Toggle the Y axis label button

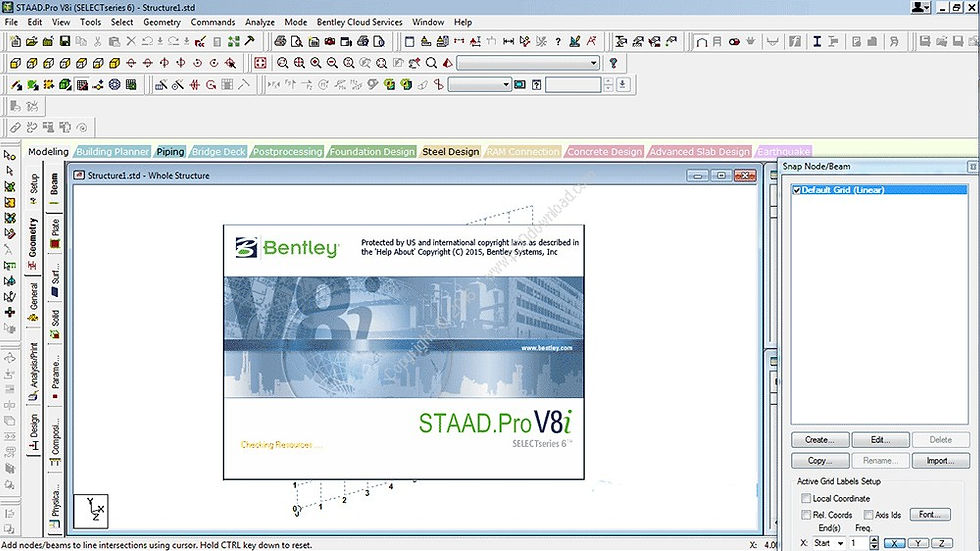pos(918,544)
